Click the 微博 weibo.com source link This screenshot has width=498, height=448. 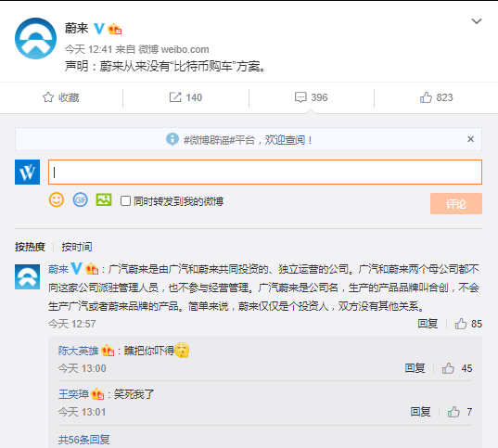click(173, 49)
